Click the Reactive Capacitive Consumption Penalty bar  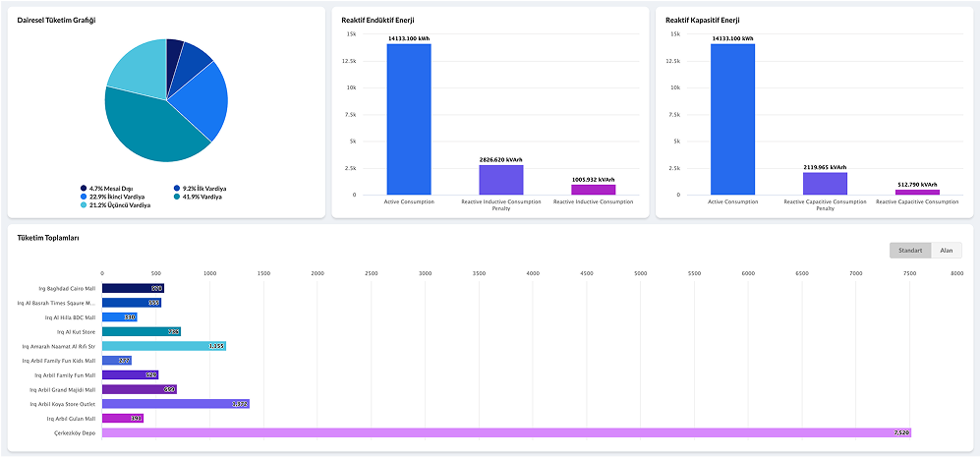[x=825, y=183]
